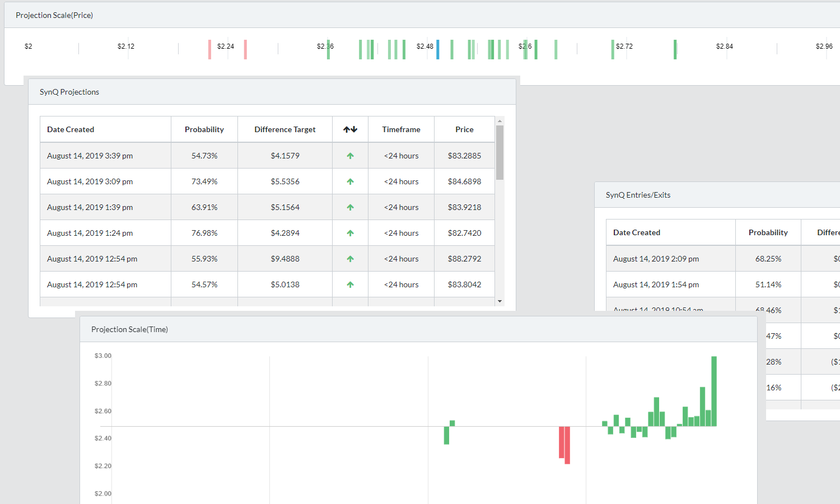Viewport: 840px width, 504px height.
Task: Click the green marker left of $2.72
Action: coord(613,49)
